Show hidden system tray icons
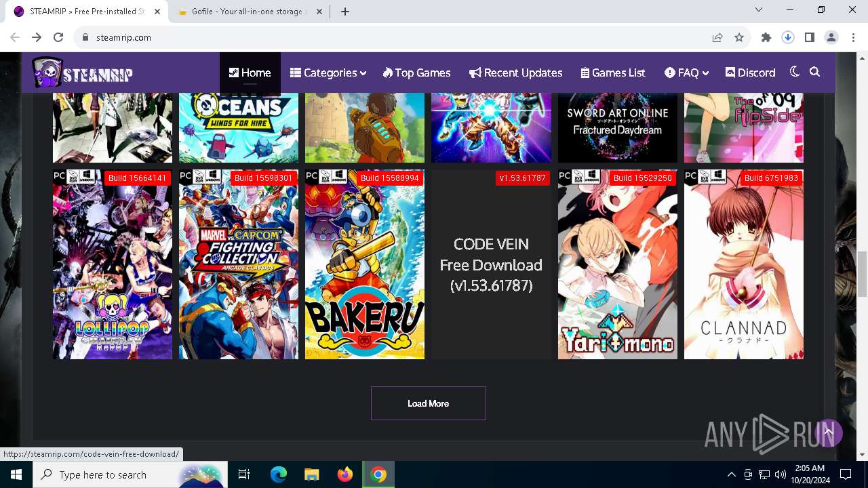The height and width of the screenshot is (488, 868). [731, 474]
